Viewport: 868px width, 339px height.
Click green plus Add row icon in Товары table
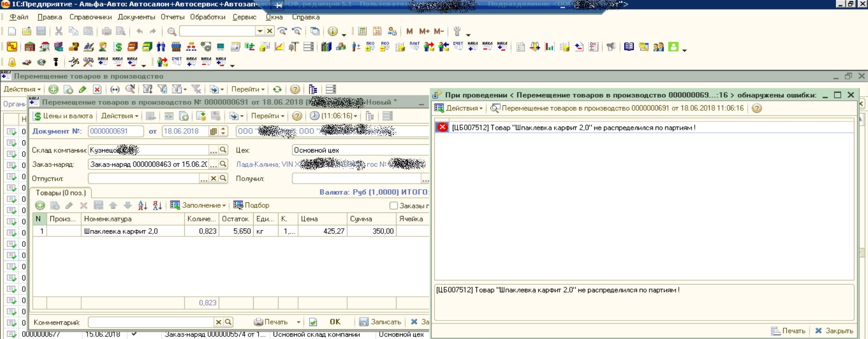pyautogui.click(x=40, y=206)
